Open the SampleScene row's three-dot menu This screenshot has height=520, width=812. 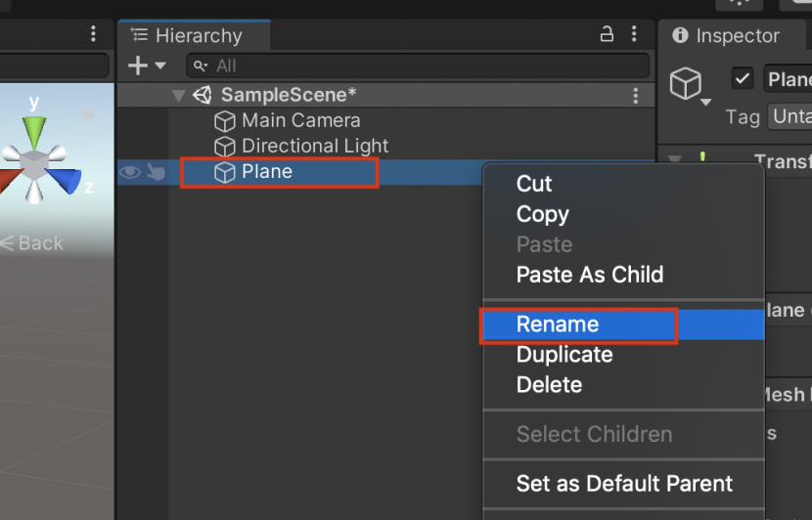coord(636,96)
